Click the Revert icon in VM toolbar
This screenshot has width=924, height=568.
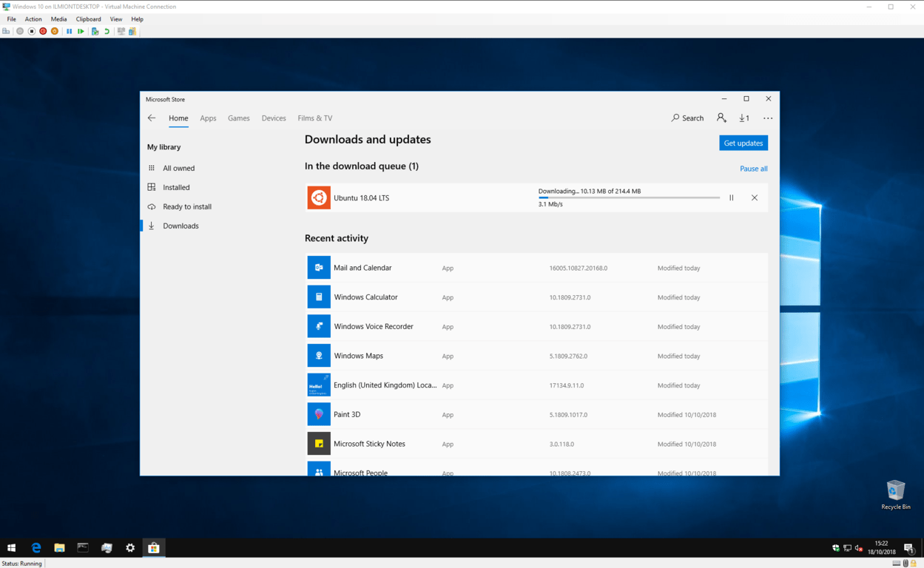point(107,31)
